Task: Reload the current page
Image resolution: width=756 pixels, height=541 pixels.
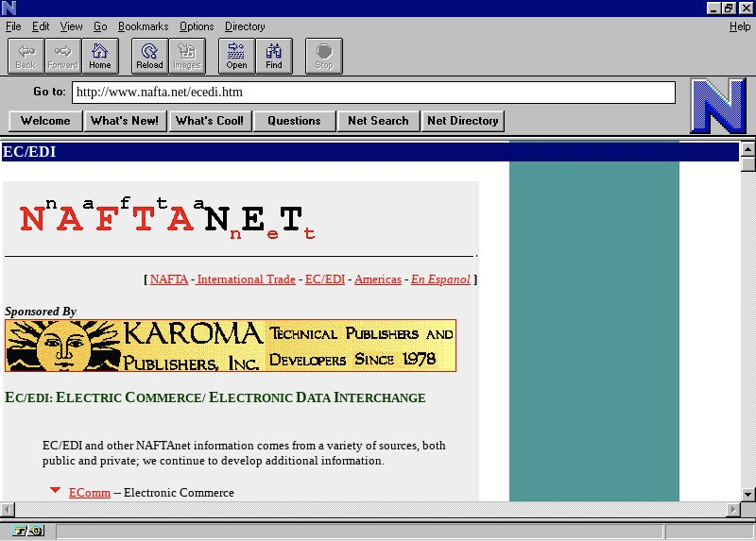Action: pos(149,56)
